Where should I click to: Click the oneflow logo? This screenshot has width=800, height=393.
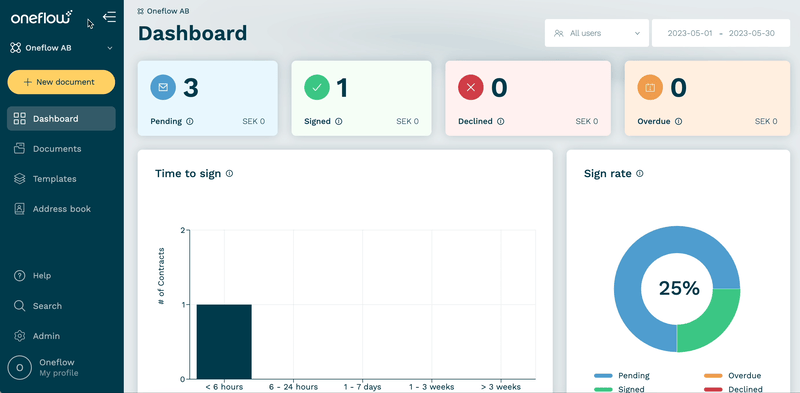pyautogui.click(x=42, y=17)
